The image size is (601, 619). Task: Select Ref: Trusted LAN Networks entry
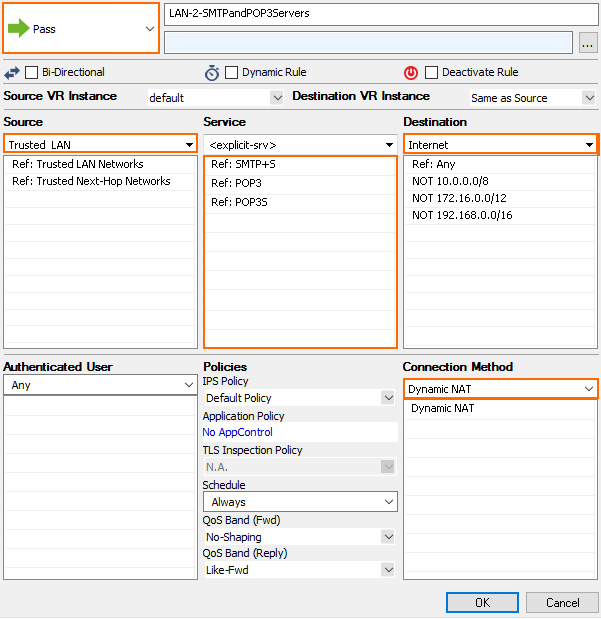100,164
